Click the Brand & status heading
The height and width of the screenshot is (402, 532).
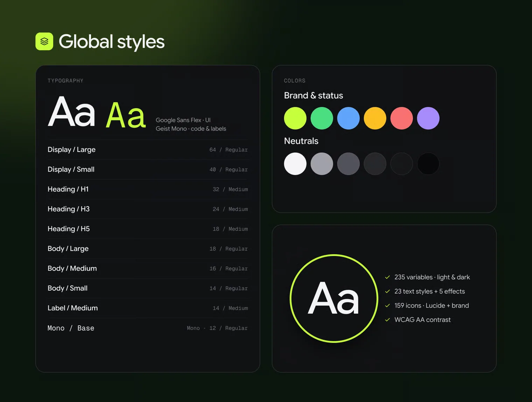pyautogui.click(x=314, y=96)
